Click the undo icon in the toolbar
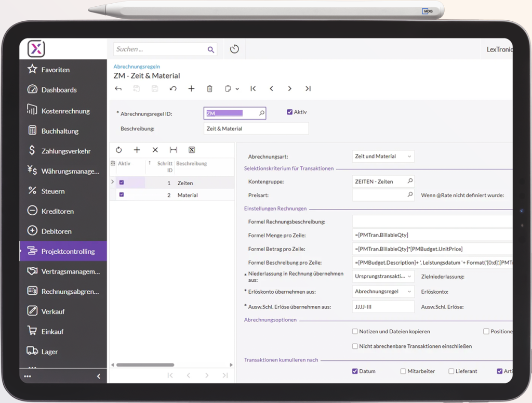Image resolution: width=532 pixels, height=403 pixels. (173, 89)
